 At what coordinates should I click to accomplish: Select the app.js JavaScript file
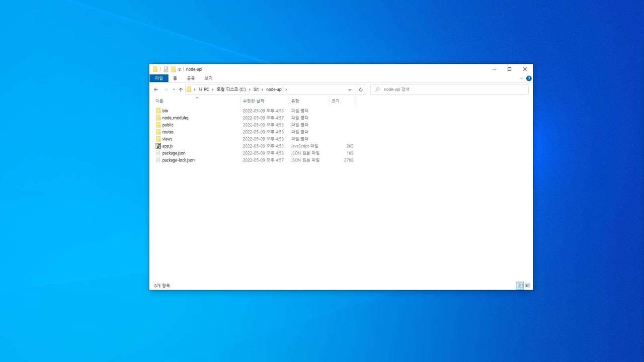coord(167,146)
